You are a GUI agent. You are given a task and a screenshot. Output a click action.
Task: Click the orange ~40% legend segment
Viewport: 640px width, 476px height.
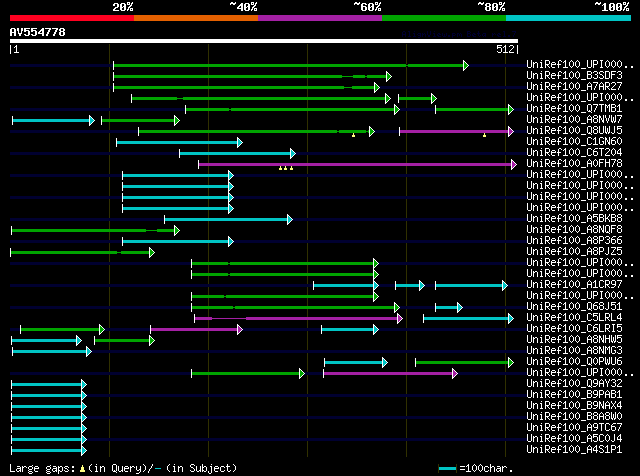[x=196, y=18]
